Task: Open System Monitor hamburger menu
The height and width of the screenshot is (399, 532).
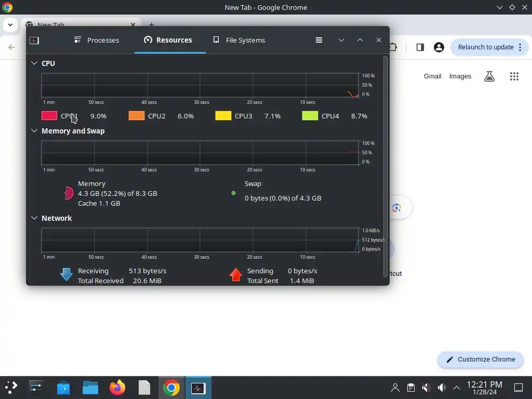Action: (x=319, y=40)
